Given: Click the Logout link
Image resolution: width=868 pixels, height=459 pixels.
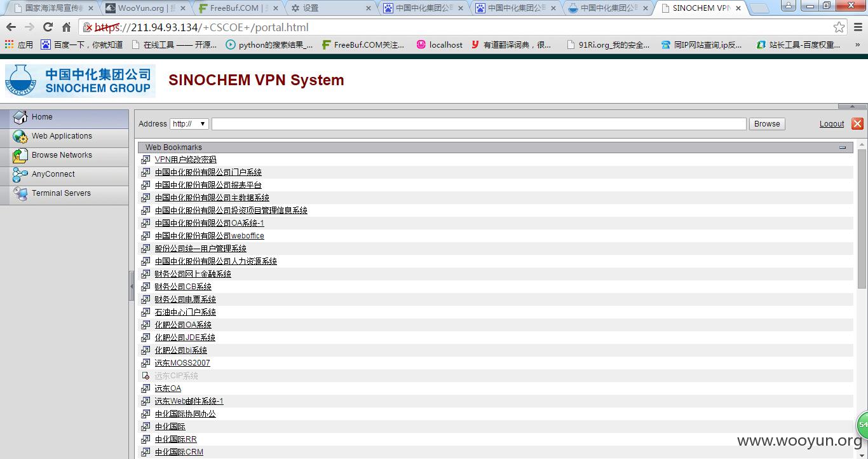Looking at the screenshot, I should pos(832,124).
